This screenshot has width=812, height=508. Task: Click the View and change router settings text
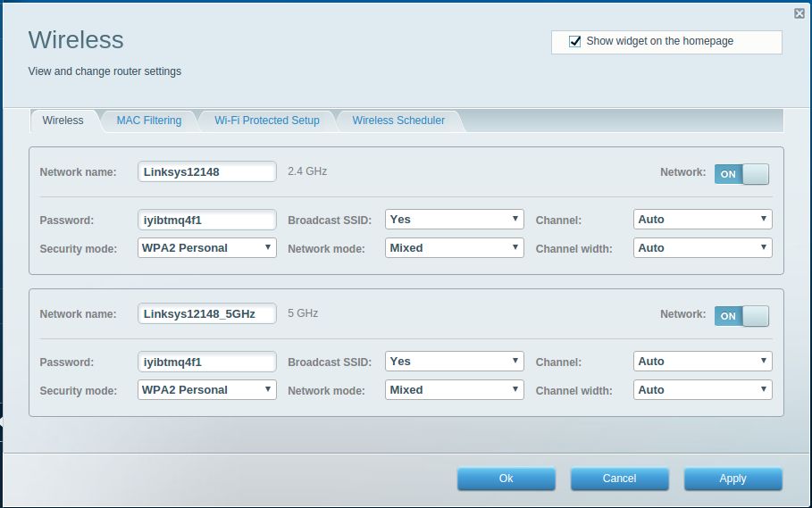click(x=105, y=71)
